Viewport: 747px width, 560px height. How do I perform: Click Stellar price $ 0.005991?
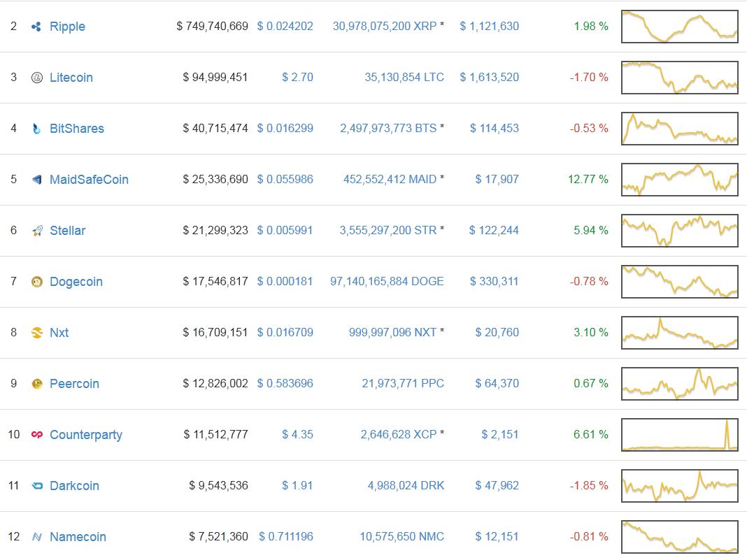click(285, 230)
